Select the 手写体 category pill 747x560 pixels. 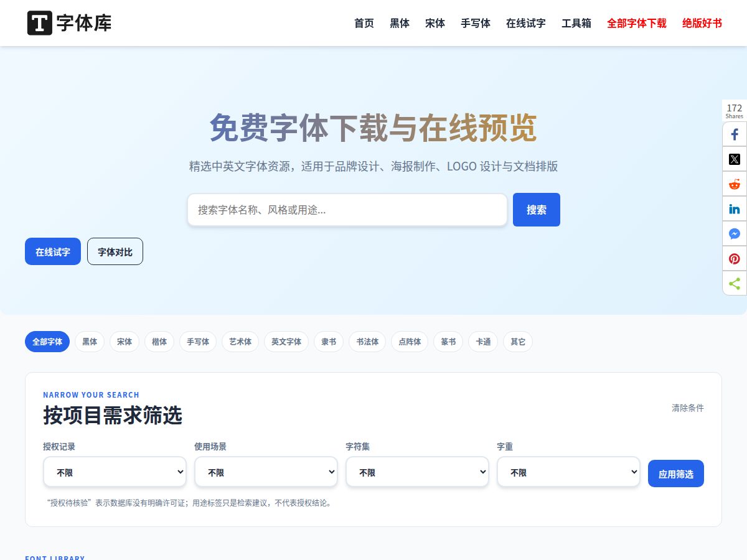[198, 342]
